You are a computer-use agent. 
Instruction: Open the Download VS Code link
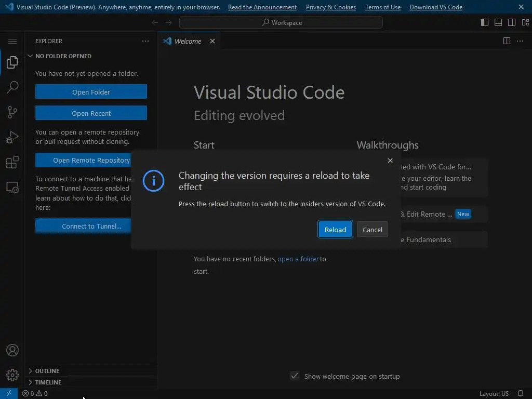pyautogui.click(x=436, y=7)
